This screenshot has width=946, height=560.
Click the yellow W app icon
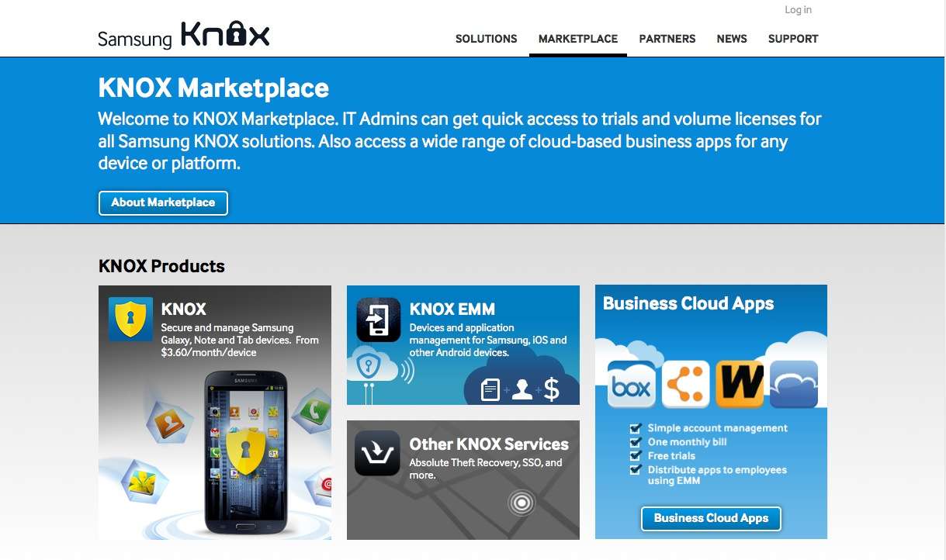point(740,385)
